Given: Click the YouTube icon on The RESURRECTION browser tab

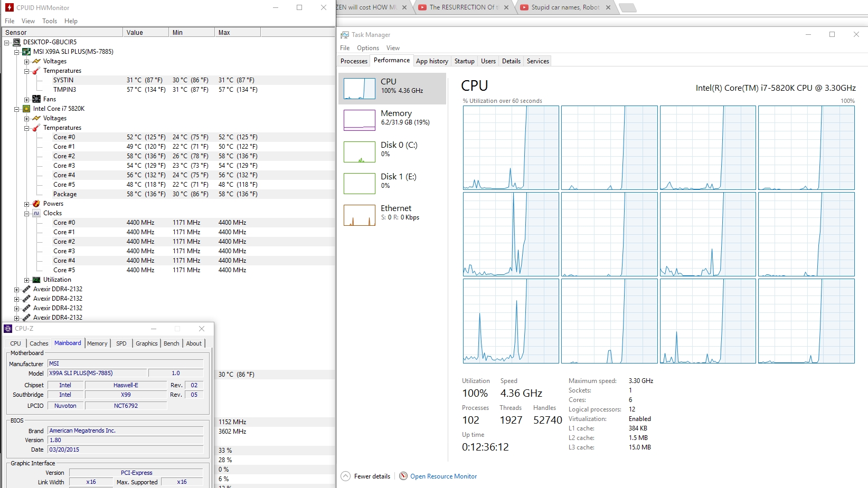Looking at the screenshot, I should point(422,7).
